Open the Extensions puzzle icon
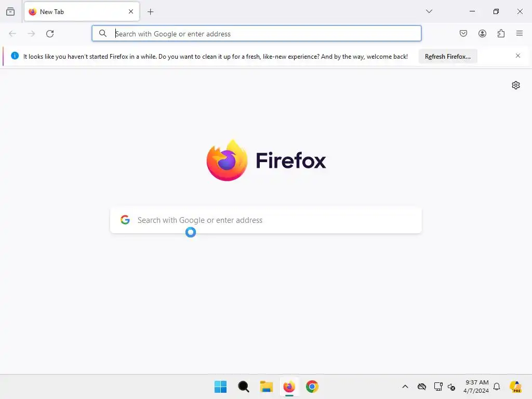This screenshot has width=532, height=399. pyautogui.click(x=501, y=33)
